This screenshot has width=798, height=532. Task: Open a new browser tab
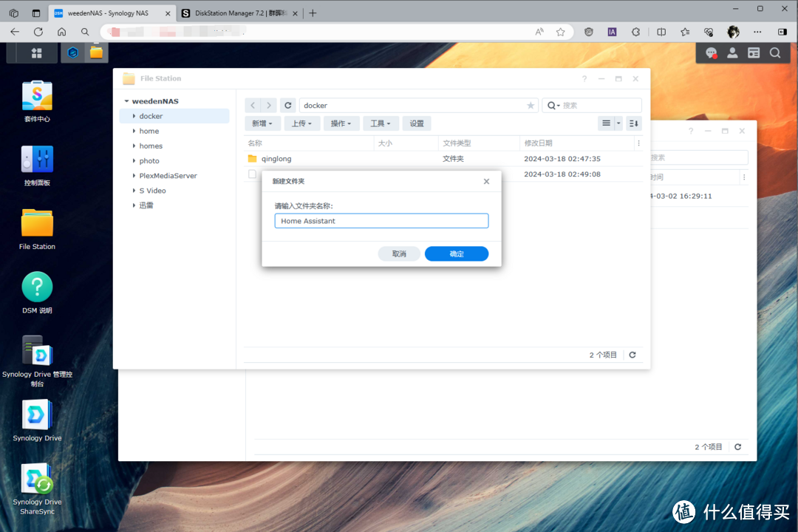tap(313, 13)
